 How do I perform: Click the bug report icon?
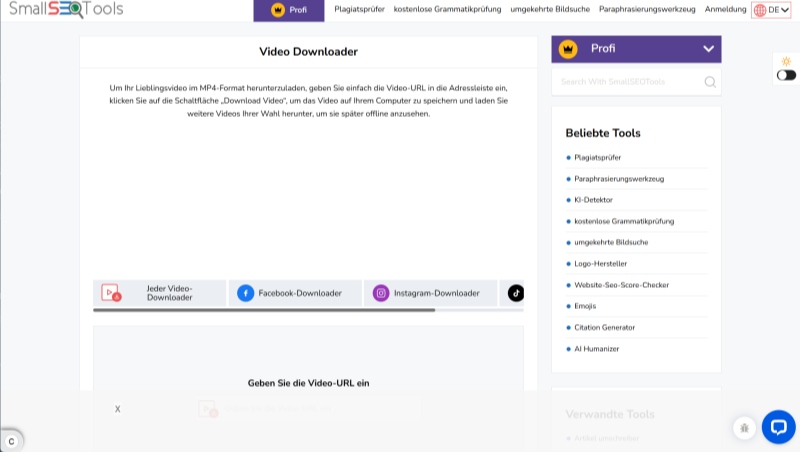coord(743,428)
